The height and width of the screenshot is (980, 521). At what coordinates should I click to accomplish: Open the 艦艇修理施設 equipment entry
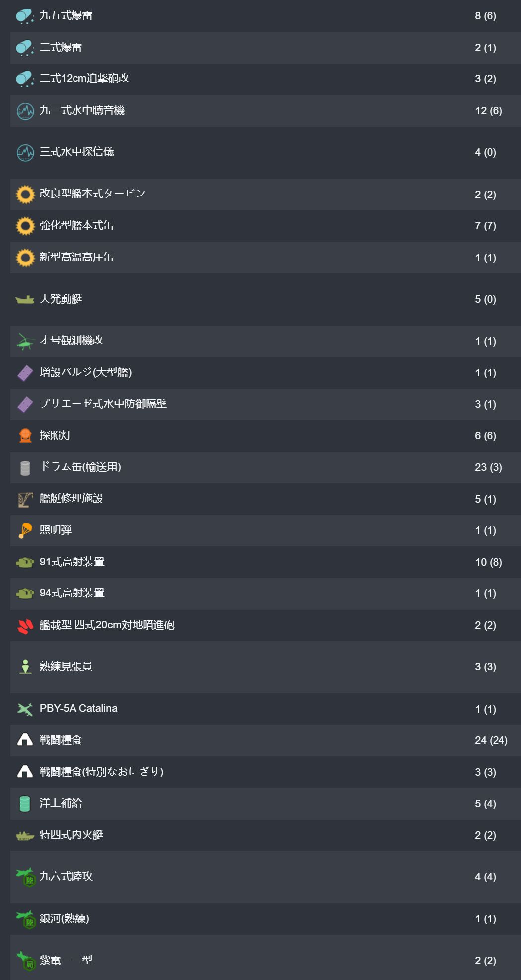click(x=266, y=499)
